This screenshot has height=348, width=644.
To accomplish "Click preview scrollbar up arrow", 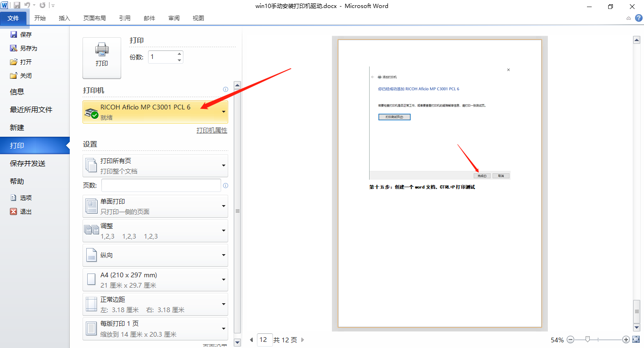I will (x=636, y=40).
